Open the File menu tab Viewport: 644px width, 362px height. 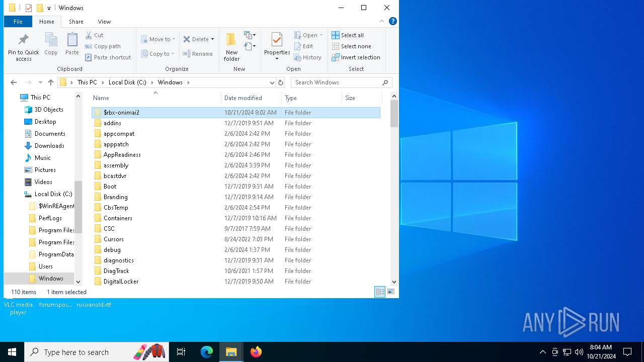(x=18, y=22)
